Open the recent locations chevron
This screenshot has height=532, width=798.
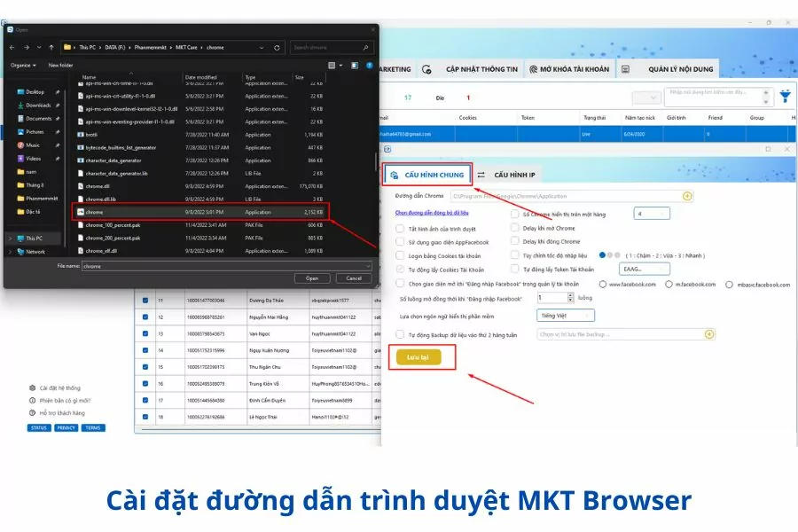click(x=39, y=47)
